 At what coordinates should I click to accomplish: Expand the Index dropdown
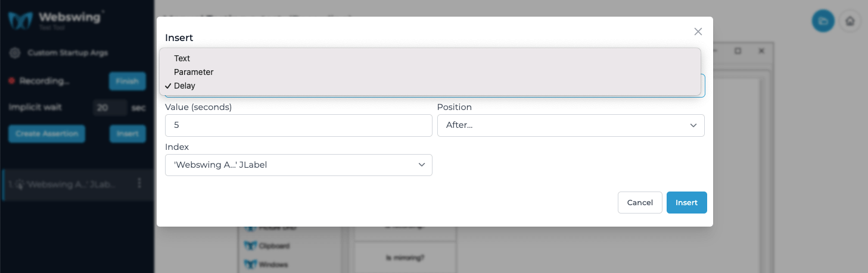(298, 165)
